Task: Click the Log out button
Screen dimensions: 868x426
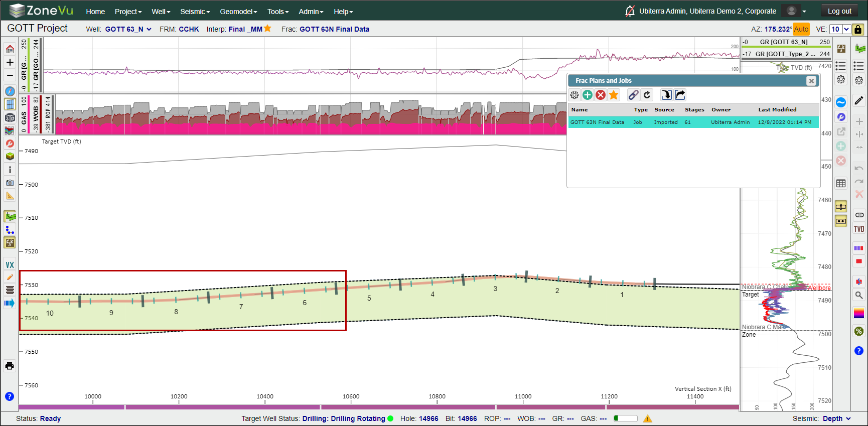Action: pos(839,11)
